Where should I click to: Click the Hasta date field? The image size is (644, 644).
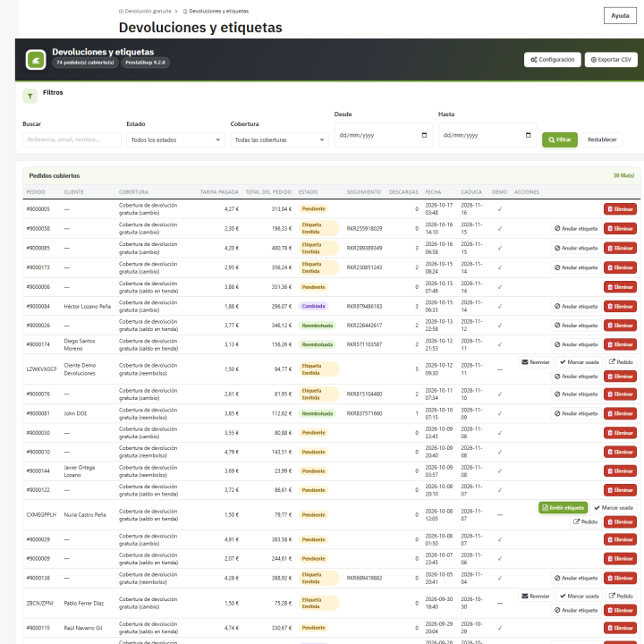click(487, 135)
